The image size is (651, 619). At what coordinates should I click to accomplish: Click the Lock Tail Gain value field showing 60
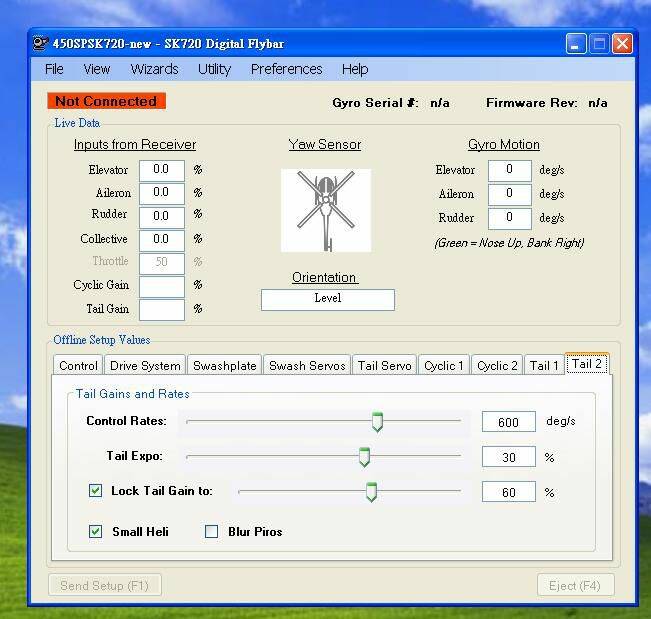pyautogui.click(x=509, y=492)
